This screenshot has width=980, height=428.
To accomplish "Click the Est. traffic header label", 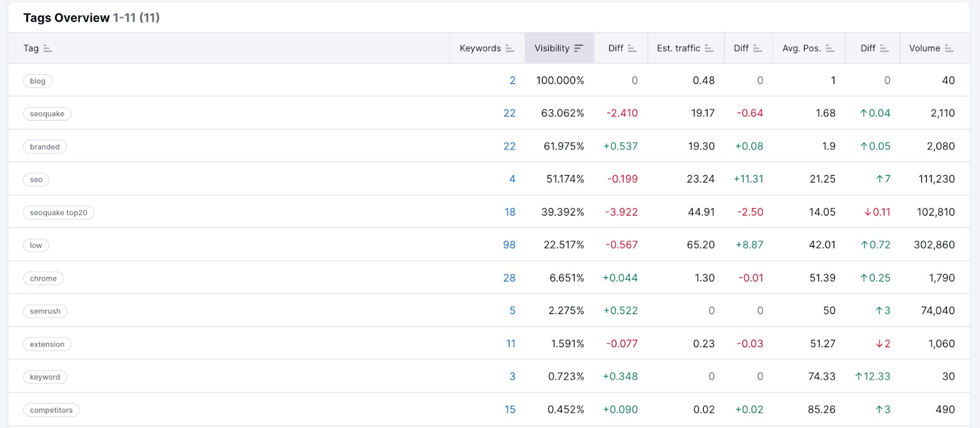I will (x=679, y=48).
